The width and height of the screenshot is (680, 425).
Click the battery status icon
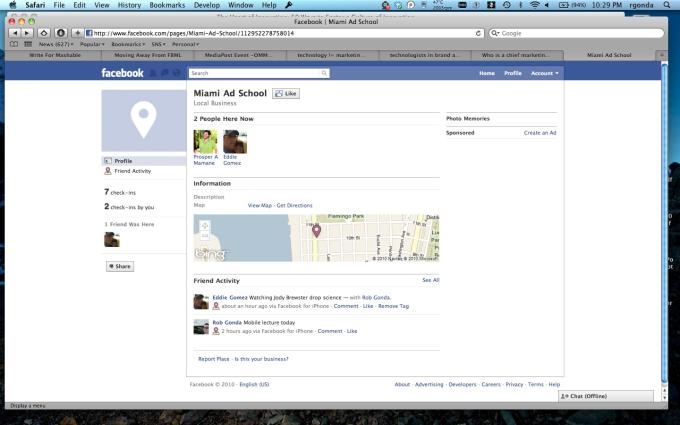tap(564, 5)
